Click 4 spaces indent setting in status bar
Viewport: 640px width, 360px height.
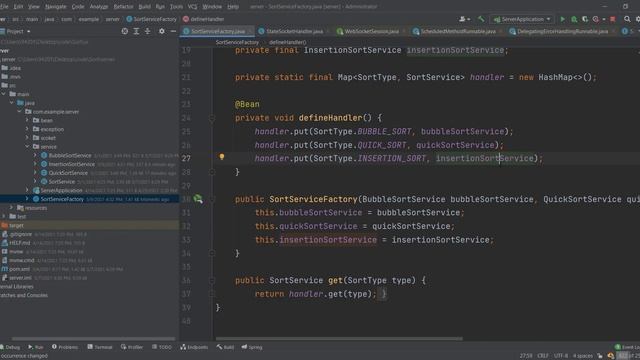582,356
